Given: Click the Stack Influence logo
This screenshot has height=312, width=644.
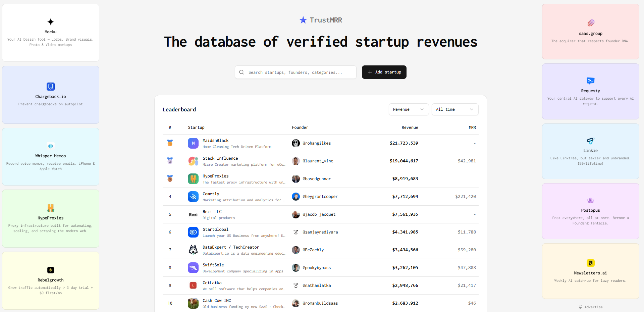Looking at the screenshot, I should click(x=193, y=161).
